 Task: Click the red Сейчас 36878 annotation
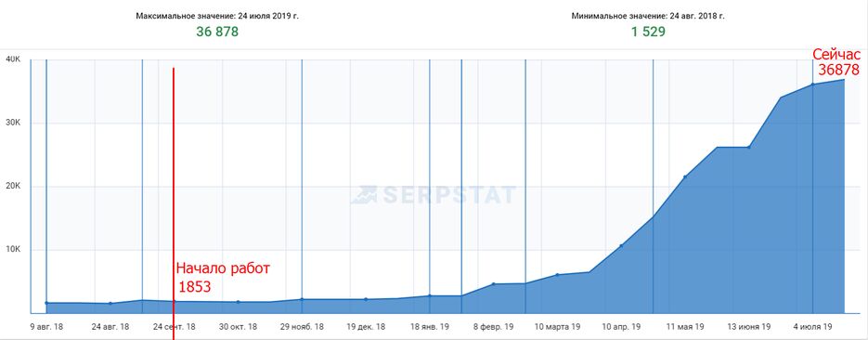(x=838, y=62)
